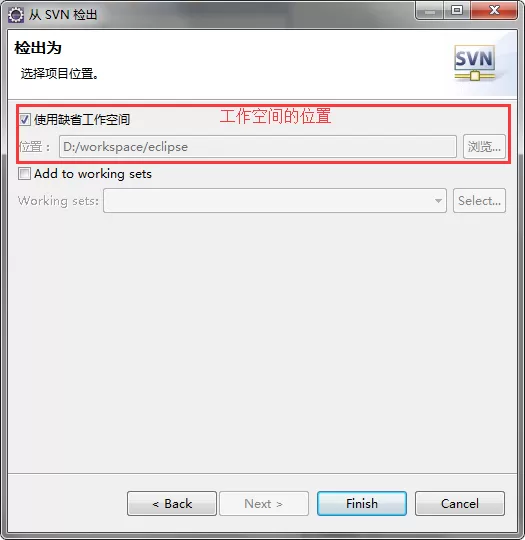525x540 pixels.
Task: Click the 位置 path input field
Action: click(x=258, y=147)
